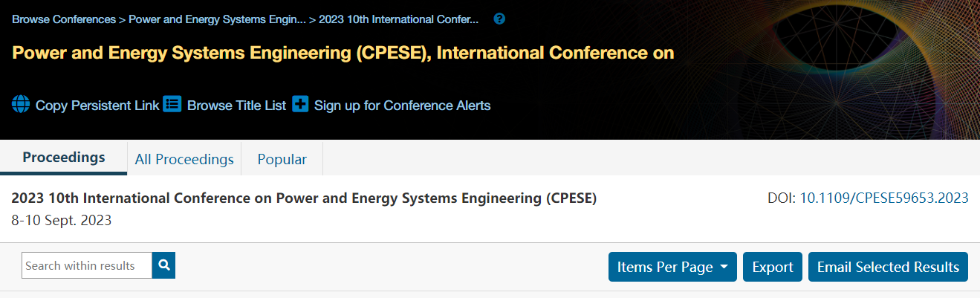
Task: Click the 2023 10th International Conference breadcrumb
Action: pyautogui.click(x=398, y=19)
